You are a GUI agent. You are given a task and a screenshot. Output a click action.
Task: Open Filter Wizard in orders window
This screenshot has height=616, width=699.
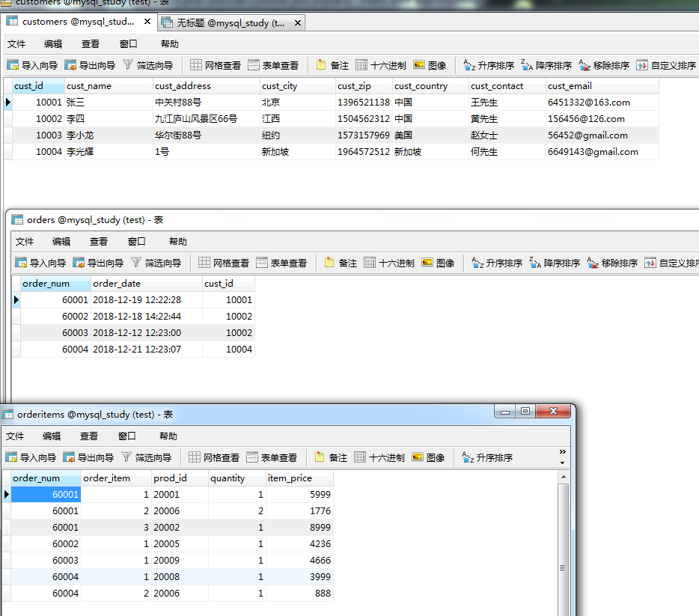click(x=156, y=263)
